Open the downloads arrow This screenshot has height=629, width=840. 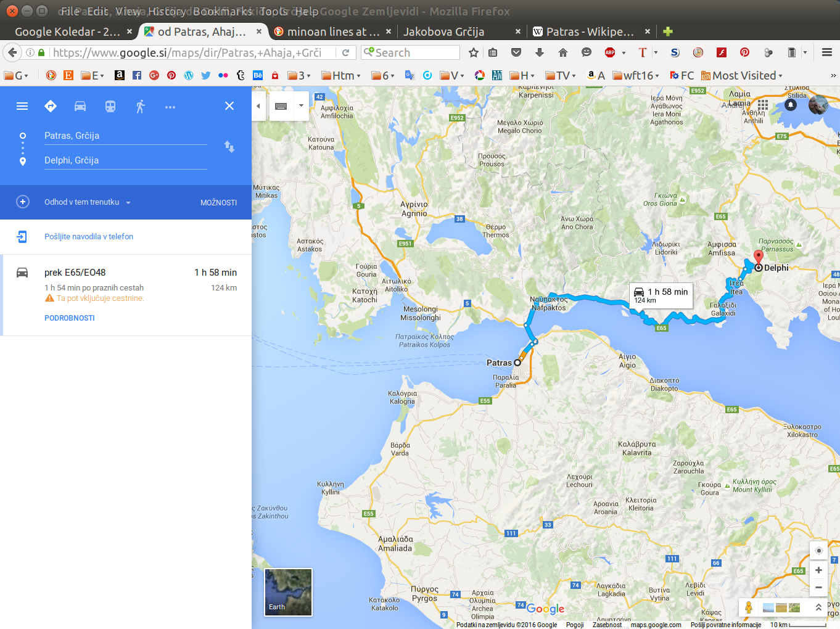[x=540, y=52]
